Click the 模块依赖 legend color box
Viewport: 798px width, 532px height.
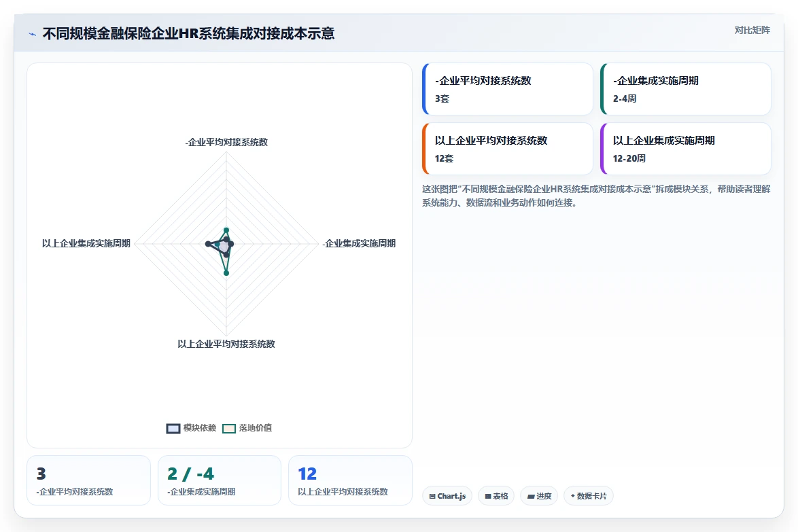[173, 429]
